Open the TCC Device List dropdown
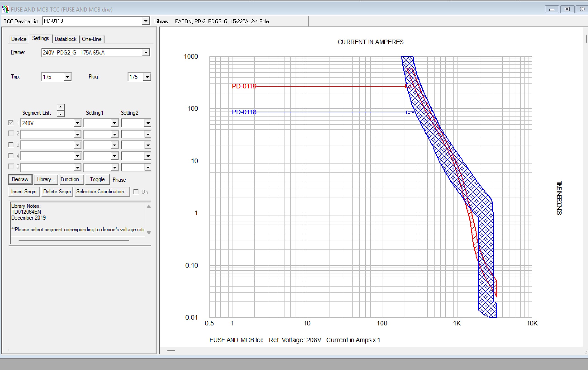Image resolution: width=588 pixels, height=370 pixels. [146, 21]
